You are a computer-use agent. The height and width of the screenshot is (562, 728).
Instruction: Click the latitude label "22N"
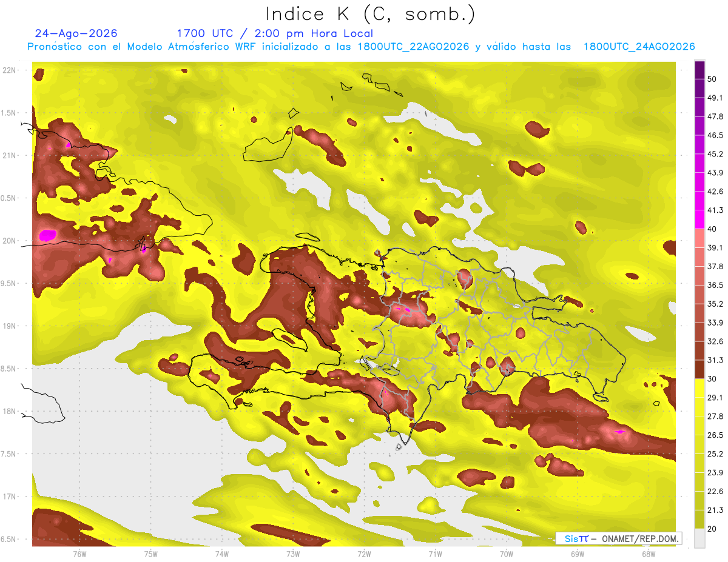(x=9, y=70)
